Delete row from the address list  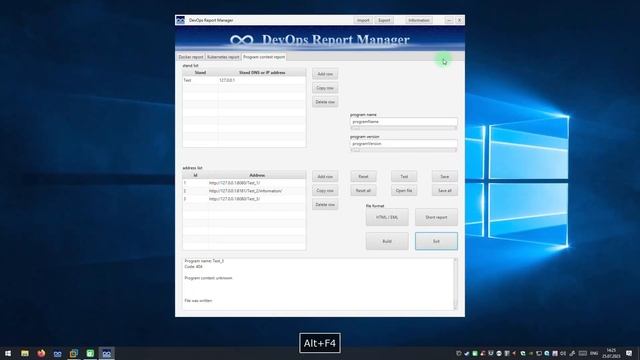[325, 204]
